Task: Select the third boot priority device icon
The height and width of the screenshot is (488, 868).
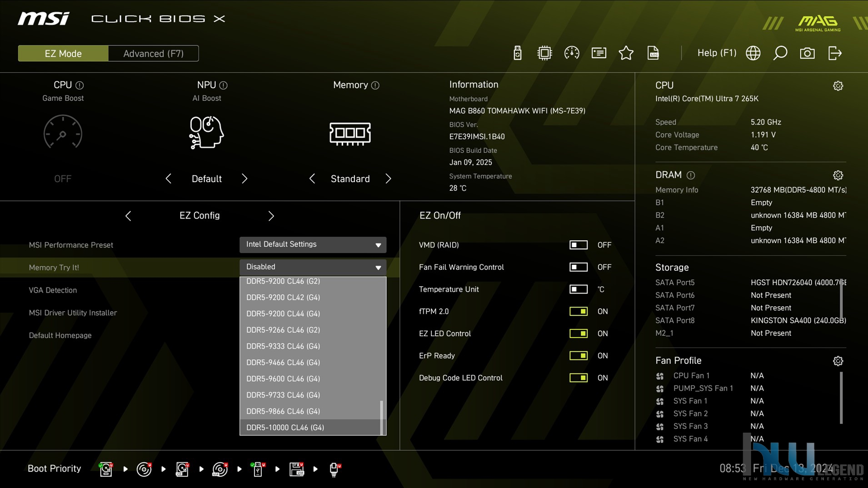Action: 182,469
